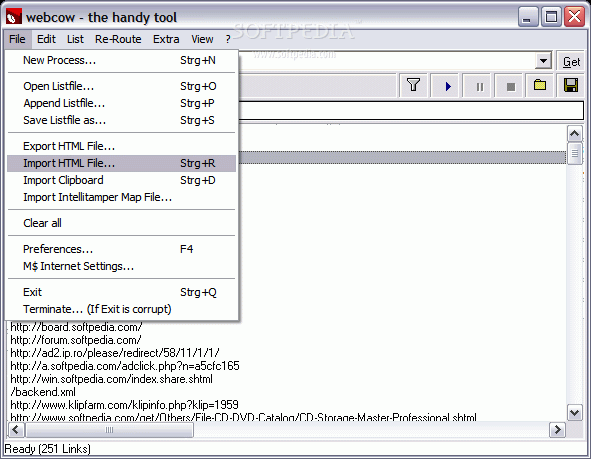Click the webcow application icon in title bar
Viewport: 591px width, 459px height.
14,17
